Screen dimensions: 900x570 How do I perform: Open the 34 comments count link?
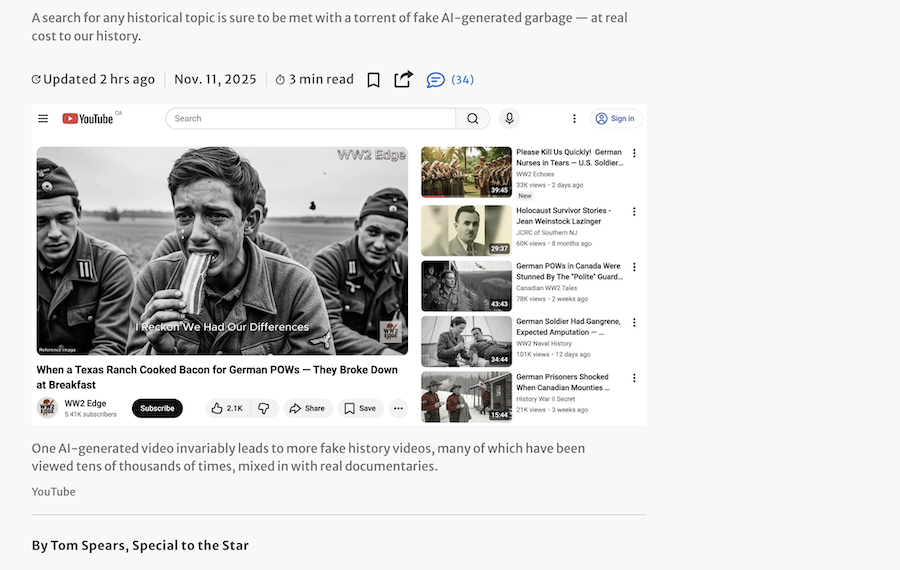point(462,80)
